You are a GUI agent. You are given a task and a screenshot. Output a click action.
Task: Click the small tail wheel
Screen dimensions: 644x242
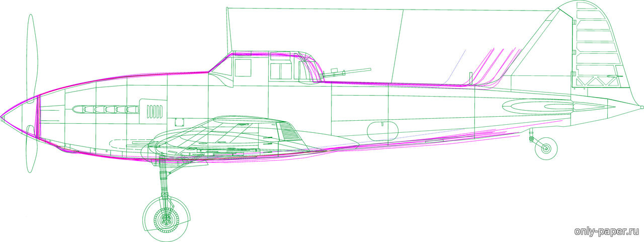point(546,148)
